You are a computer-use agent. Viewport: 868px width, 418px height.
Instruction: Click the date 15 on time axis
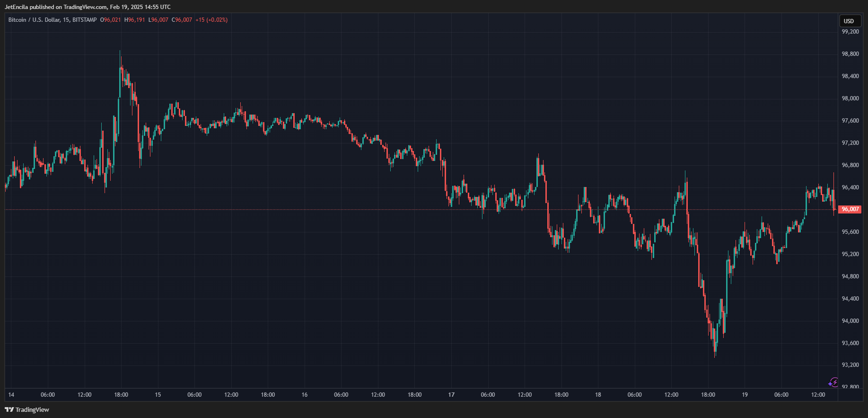pyautogui.click(x=158, y=395)
